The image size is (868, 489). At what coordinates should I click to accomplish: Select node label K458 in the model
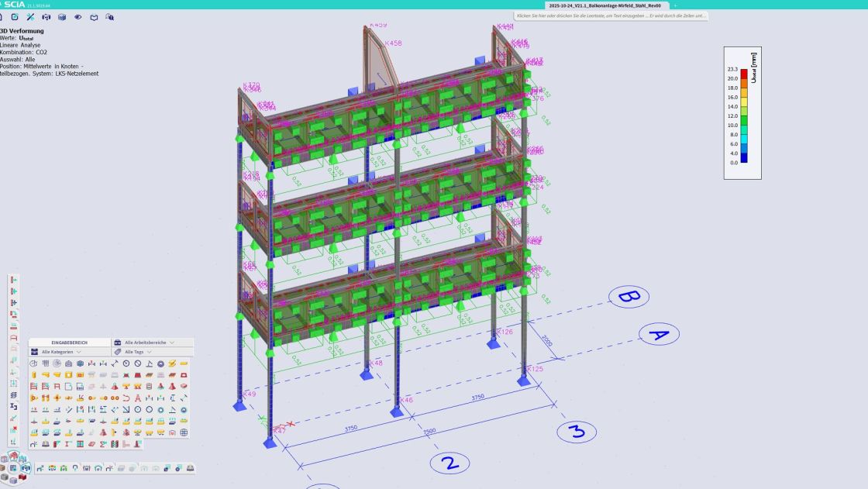click(x=393, y=43)
